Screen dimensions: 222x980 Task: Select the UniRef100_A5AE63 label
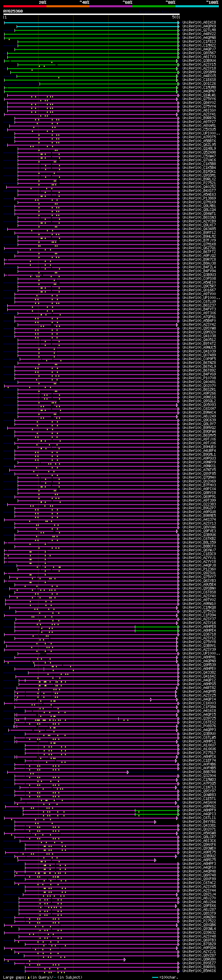199,194
